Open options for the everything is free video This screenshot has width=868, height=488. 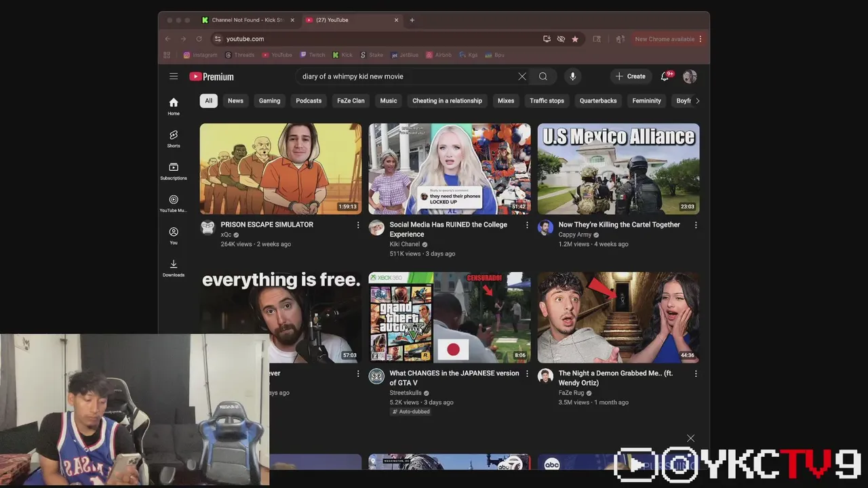point(358,373)
